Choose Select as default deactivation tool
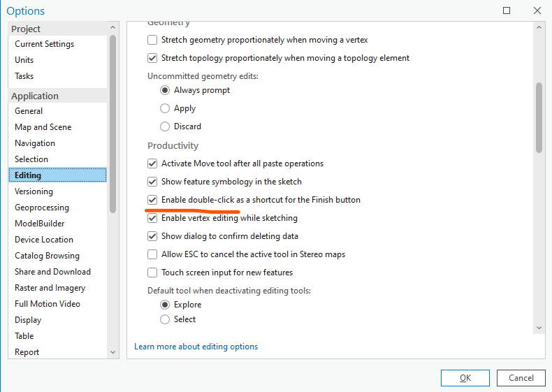This screenshot has width=552, height=392. pyautogui.click(x=165, y=319)
